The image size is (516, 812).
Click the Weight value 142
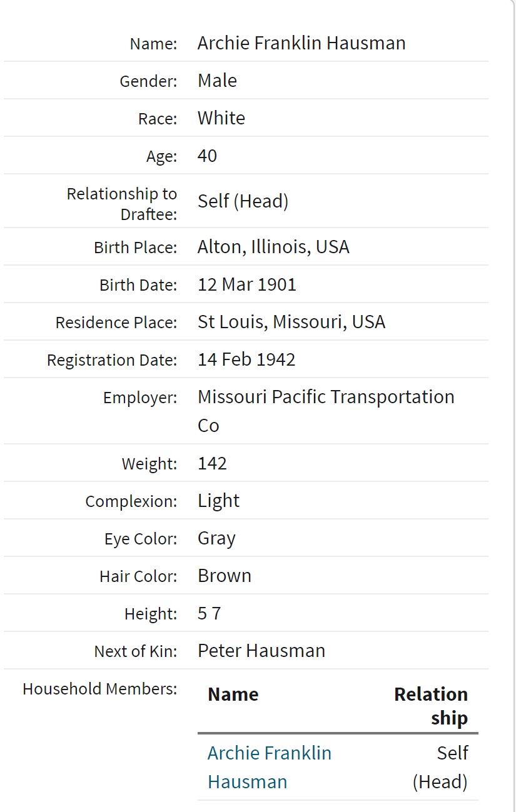coord(212,463)
